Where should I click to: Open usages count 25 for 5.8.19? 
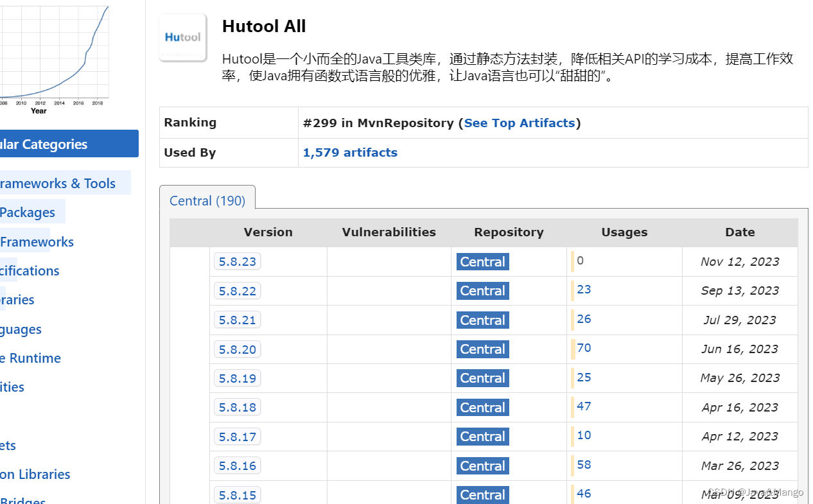(x=584, y=377)
